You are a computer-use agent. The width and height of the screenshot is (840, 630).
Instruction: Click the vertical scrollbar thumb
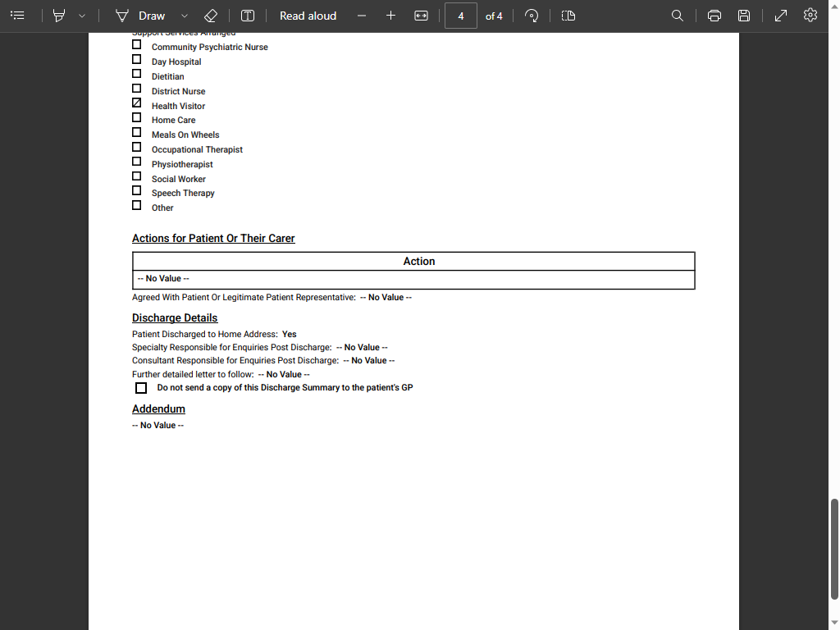tap(834, 549)
